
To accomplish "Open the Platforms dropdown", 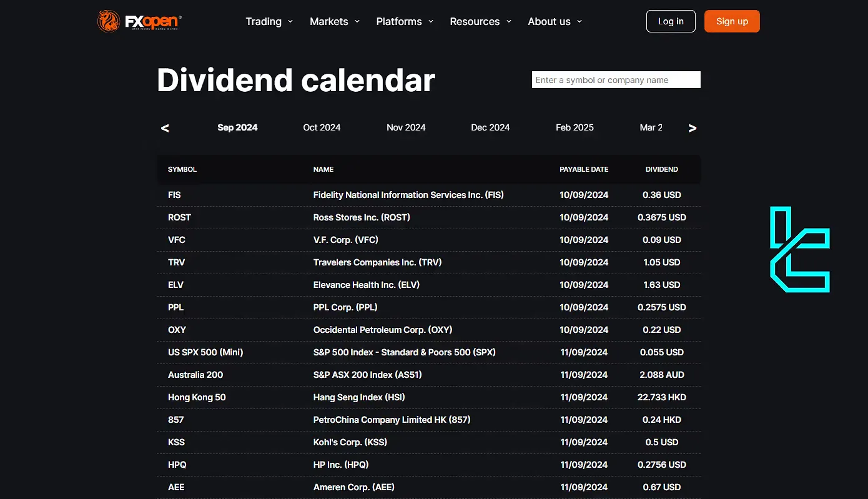I will 405,21.
